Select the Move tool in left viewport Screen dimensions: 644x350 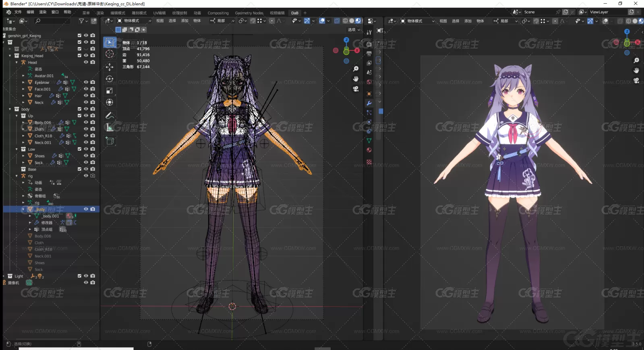110,67
